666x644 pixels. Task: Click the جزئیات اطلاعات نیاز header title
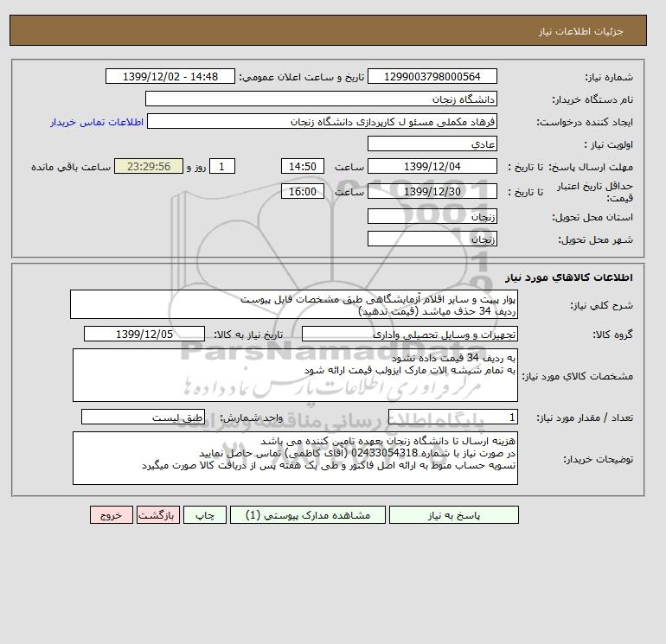[580, 31]
